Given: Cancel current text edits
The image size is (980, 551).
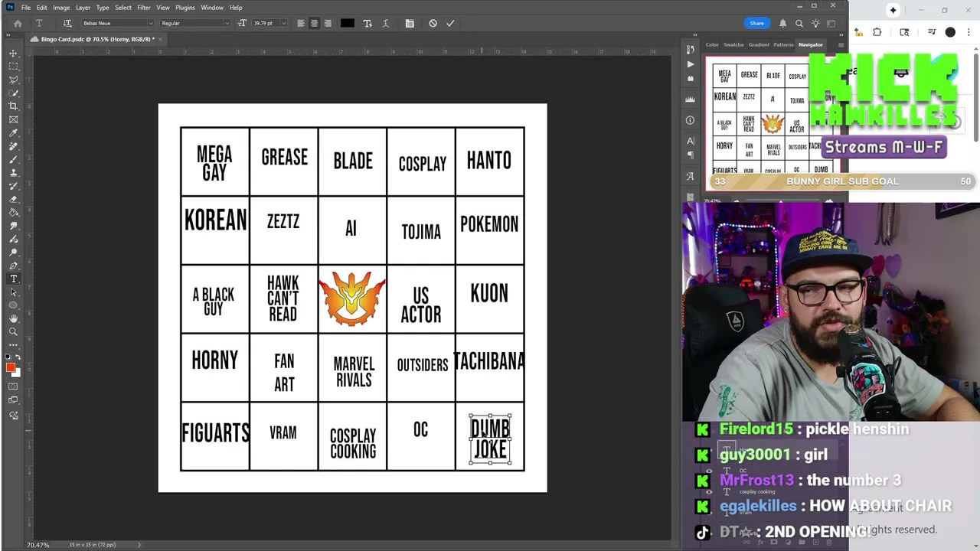Looking at the screenshot, I should click(433, 23).
